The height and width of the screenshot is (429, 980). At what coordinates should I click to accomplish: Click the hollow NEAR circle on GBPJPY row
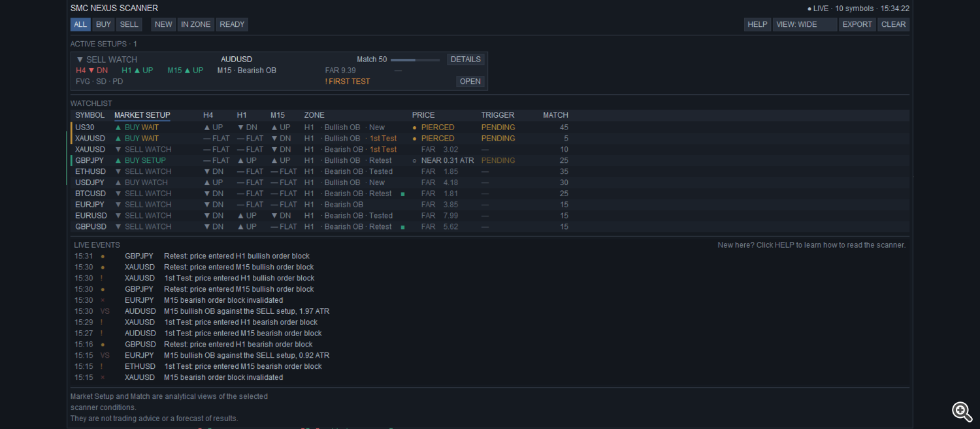click(414, 161)
